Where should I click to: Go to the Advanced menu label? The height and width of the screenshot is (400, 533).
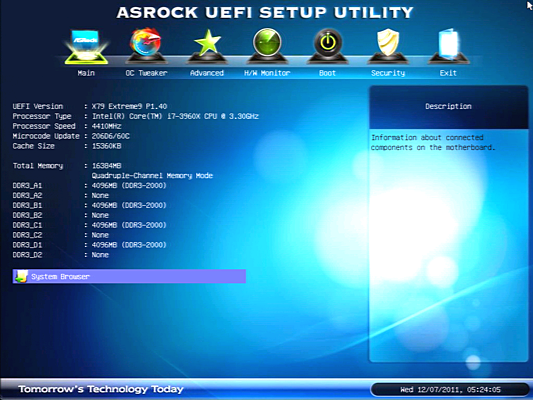(207, 73)
